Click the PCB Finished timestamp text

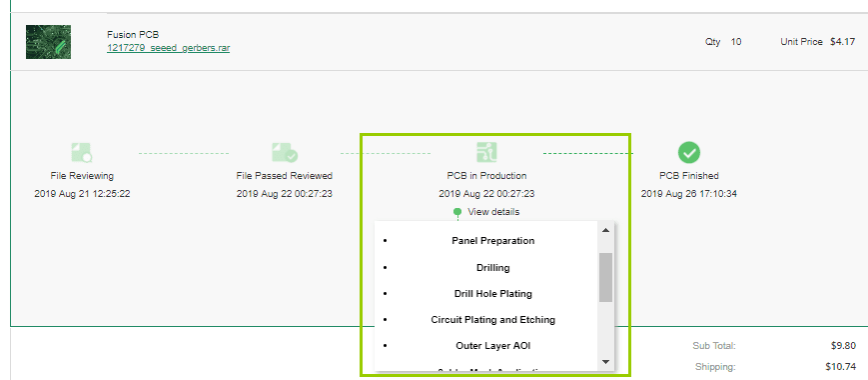[688, 194]
